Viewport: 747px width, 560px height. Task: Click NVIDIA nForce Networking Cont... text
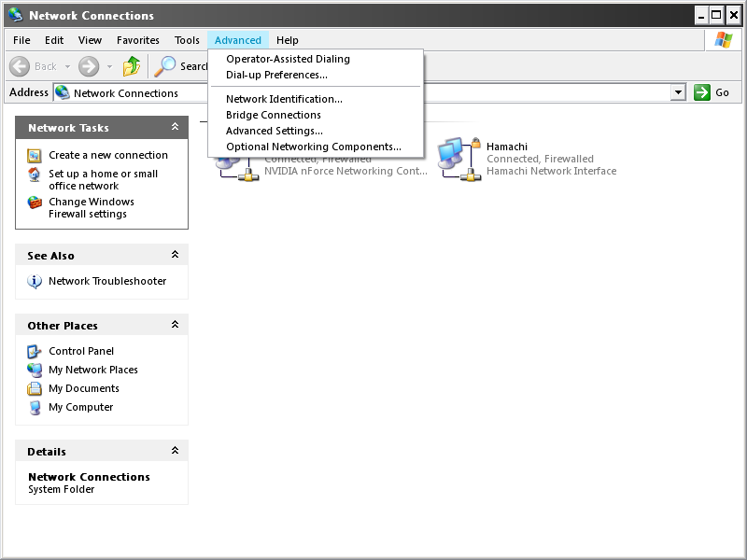tap(345, 171)
